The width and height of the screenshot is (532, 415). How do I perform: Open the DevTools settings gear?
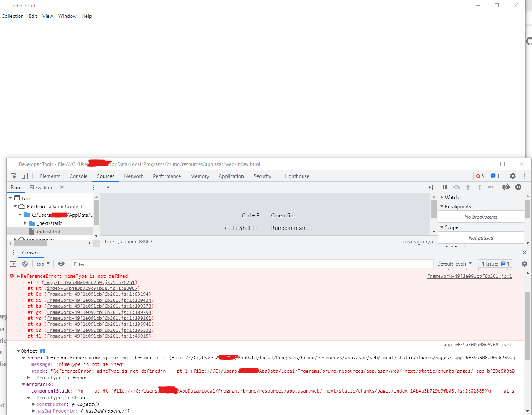click(x=512, y=176)
